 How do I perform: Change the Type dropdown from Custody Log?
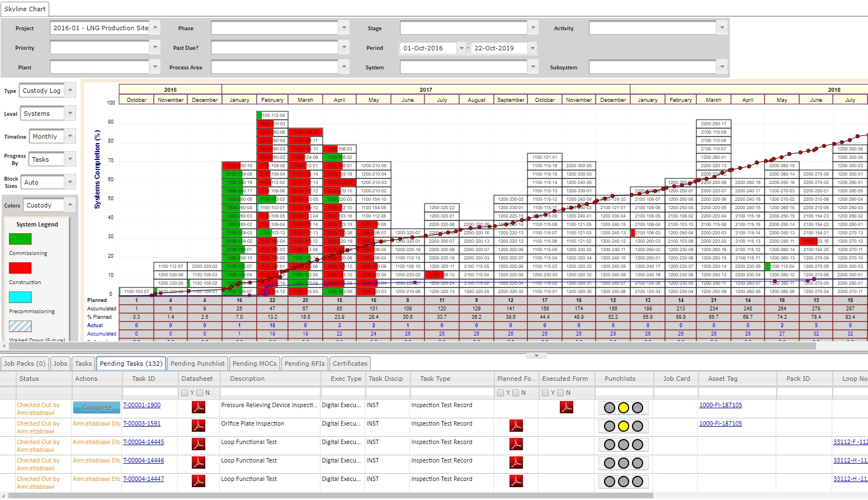[x=70, y=90]
